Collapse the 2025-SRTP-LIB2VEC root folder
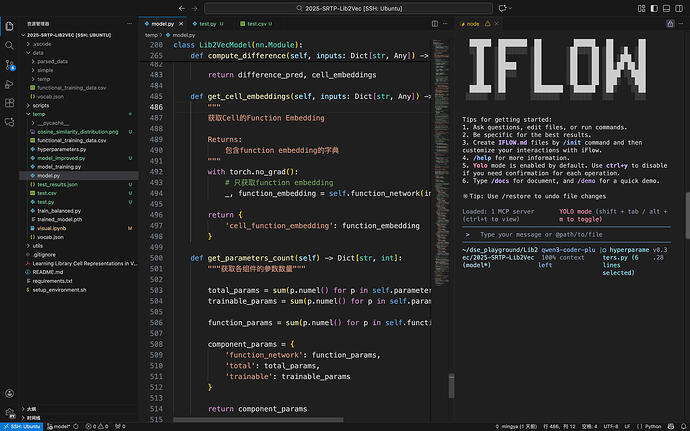Image resolution: width=690 pixels, height=431 pixels. (x=69, y=35)
